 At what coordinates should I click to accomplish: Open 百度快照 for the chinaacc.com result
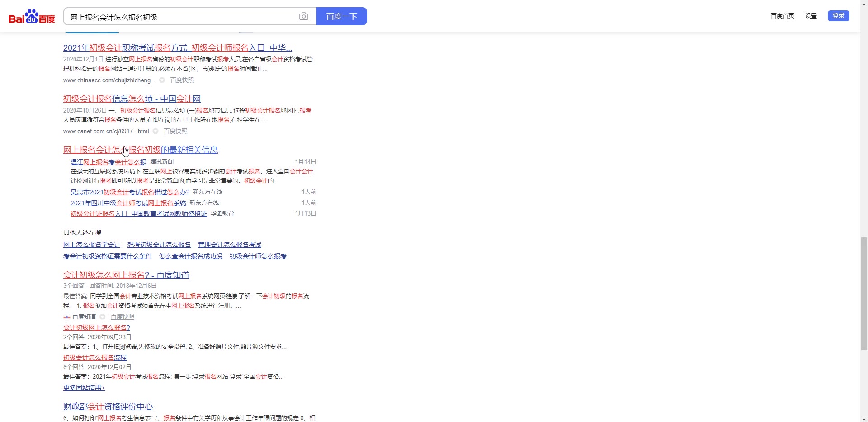point(182,80)
